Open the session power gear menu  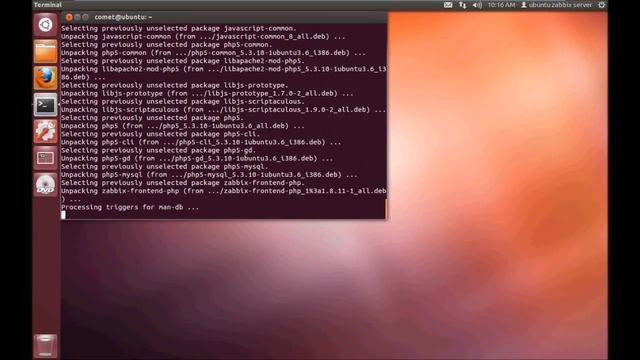point(602,5)
